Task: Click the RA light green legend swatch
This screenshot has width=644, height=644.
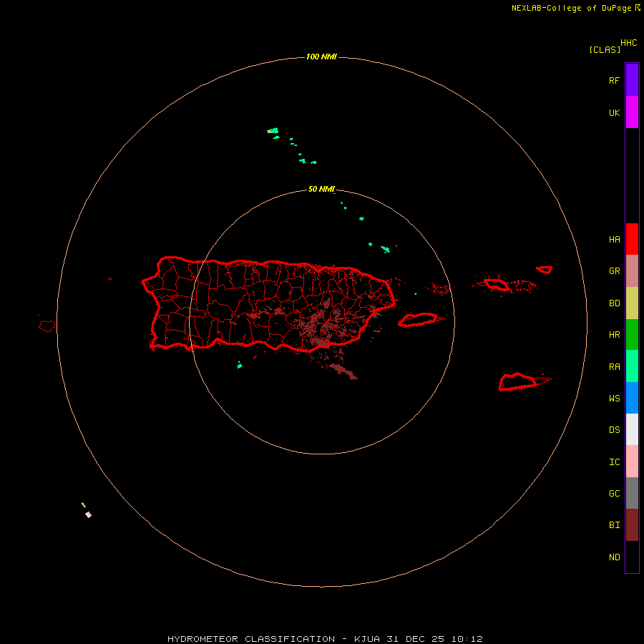Action: [632, 366]
